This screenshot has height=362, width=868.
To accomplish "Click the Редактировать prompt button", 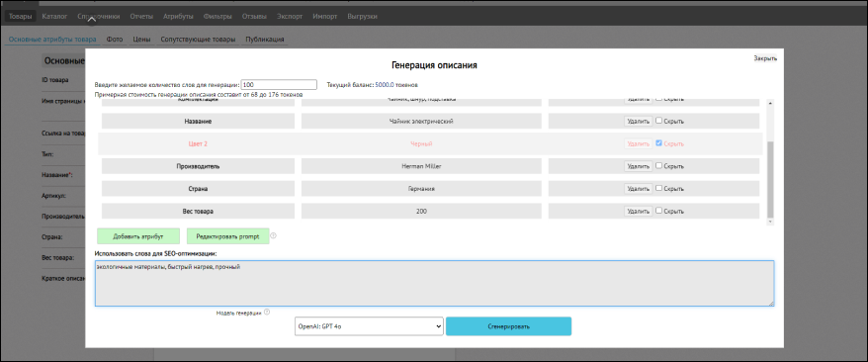I will click(x=228, y=235).
